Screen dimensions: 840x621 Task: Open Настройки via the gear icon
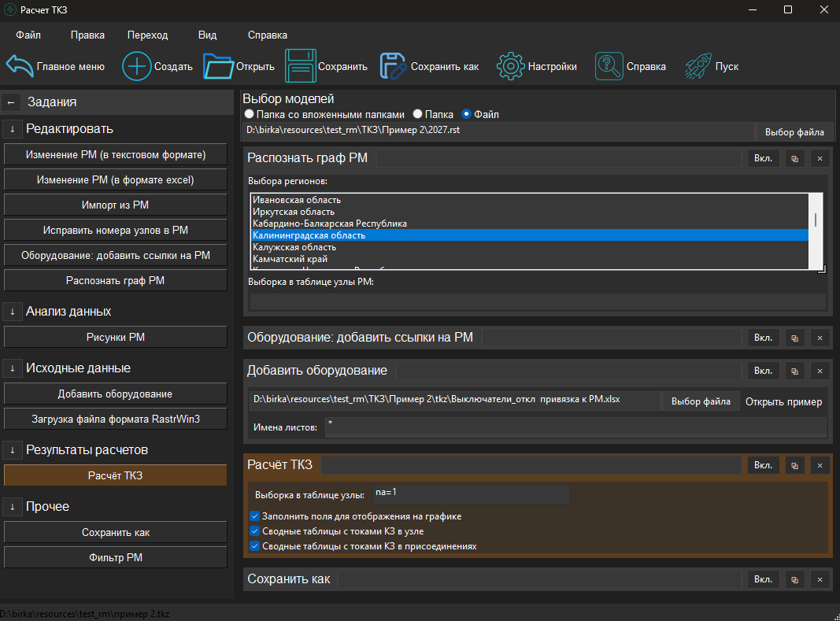511,66
